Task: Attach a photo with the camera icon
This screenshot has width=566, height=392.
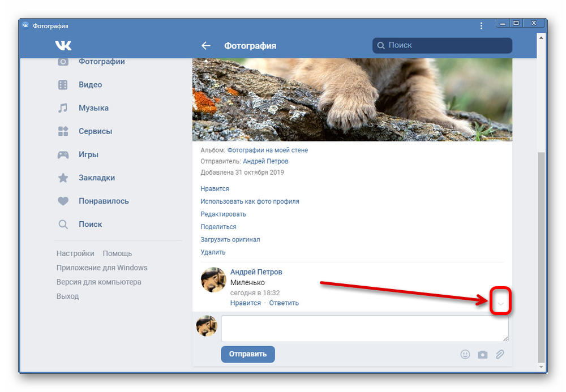Action: [483, 355]
